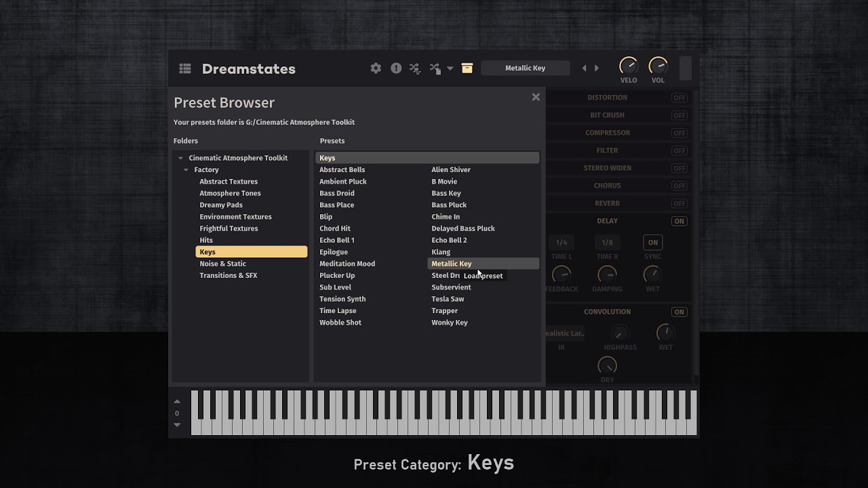The height and width of the screenshot is (488, 868).
Task: Shift keyboard octave up arrow
Action: 177,401
